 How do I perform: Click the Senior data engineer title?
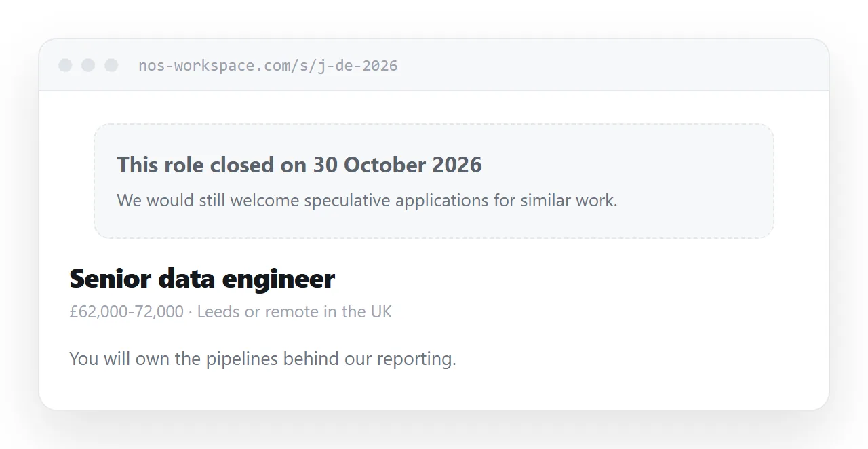coord(202,279)
